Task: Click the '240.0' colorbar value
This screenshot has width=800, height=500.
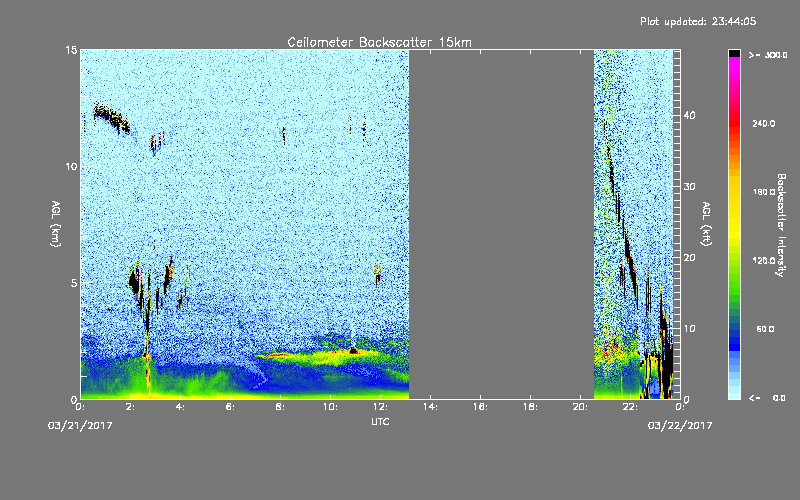Action: [764, 123]
